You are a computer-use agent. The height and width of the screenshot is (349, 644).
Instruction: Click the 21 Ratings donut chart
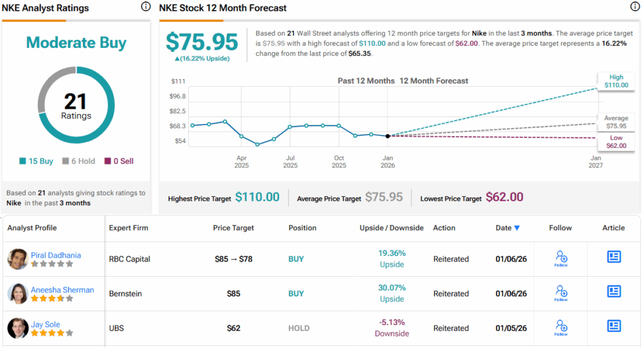click(76, 106)
